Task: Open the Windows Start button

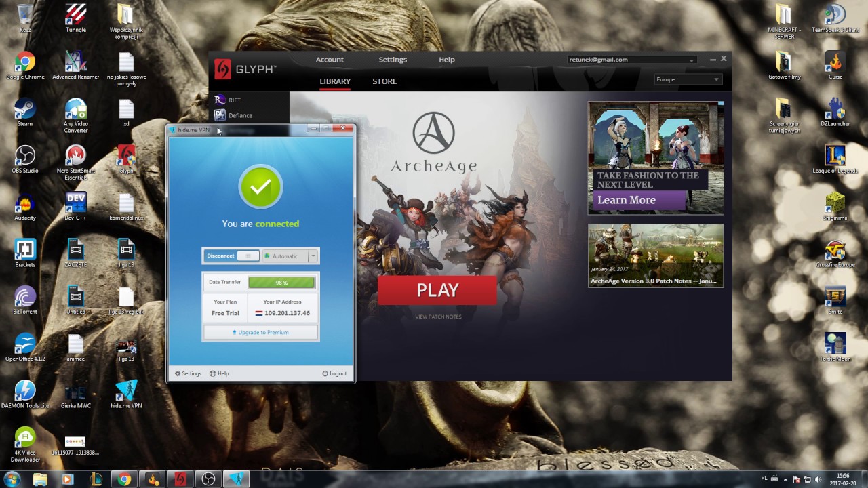Action: [x=11, y=479]
